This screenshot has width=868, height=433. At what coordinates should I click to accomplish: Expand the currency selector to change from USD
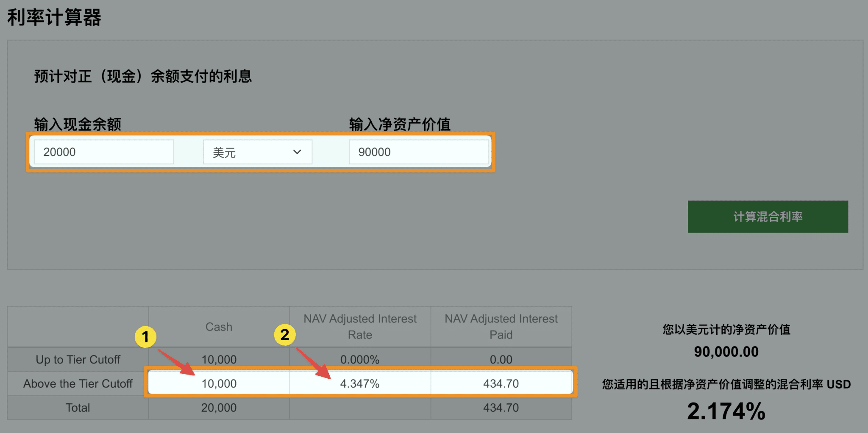click(257, 152)
